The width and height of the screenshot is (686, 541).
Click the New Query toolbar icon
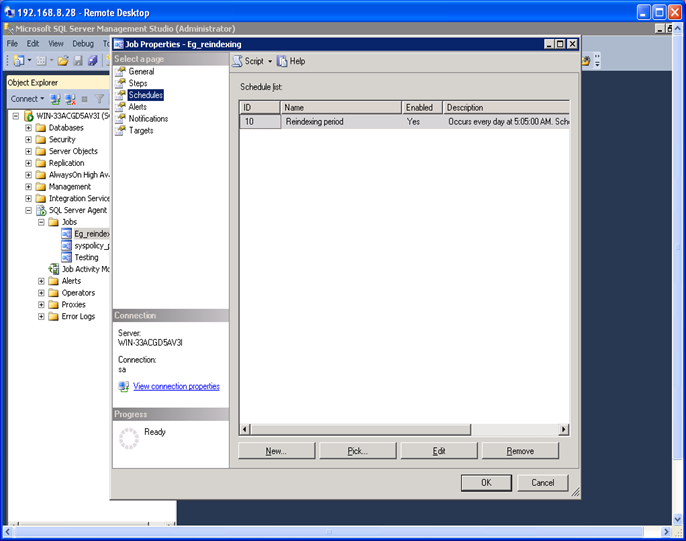(18, 60)
